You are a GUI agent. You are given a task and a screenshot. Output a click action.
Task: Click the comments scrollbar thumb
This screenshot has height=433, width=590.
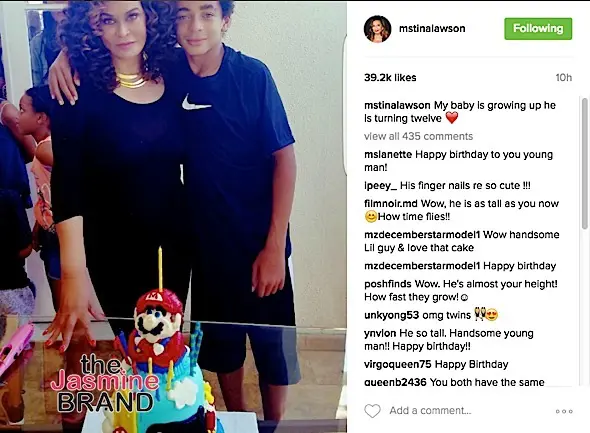click(x=584, y=163)
